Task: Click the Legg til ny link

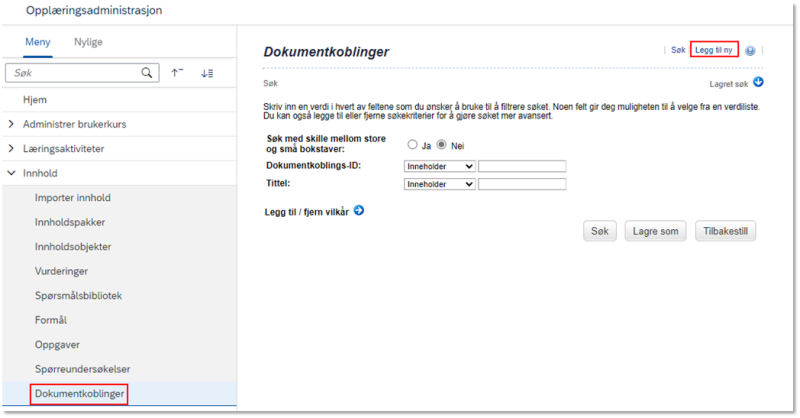Action: point(714,50)
